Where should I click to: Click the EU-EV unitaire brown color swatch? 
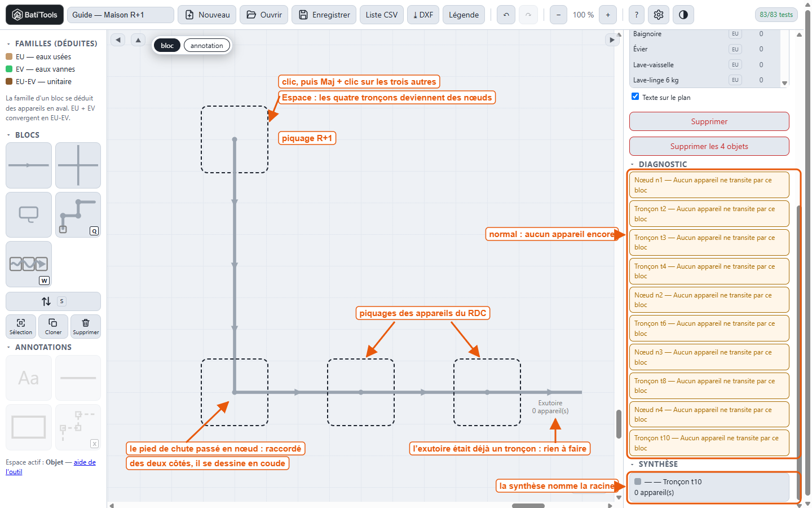tap(9, 81)
